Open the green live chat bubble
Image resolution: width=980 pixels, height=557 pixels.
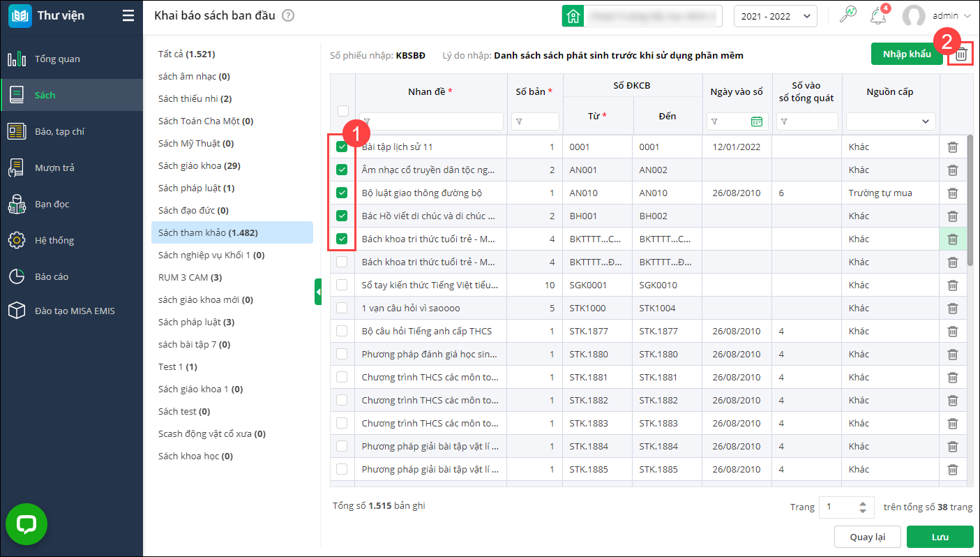[x=27, y=524]
